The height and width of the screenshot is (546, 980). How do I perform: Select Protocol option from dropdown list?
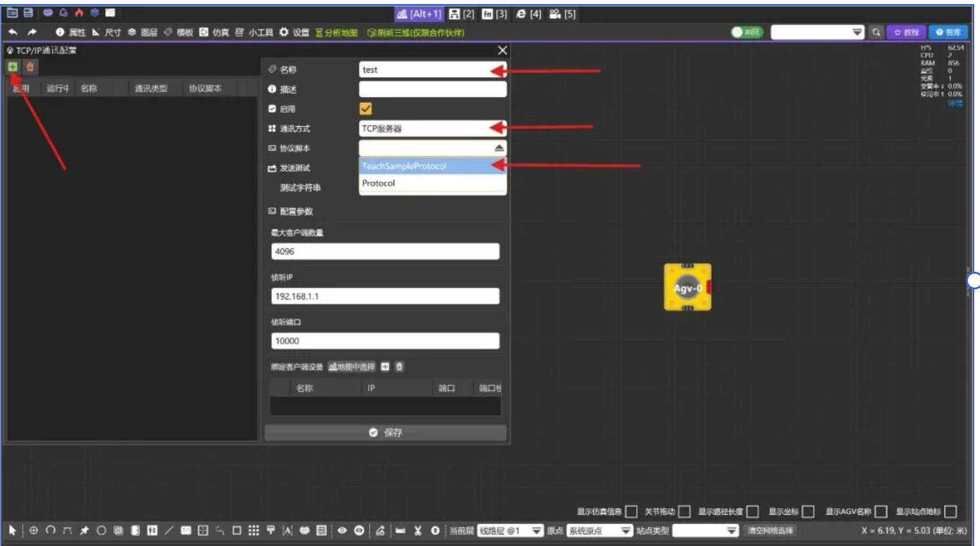(x=433, y=183)
